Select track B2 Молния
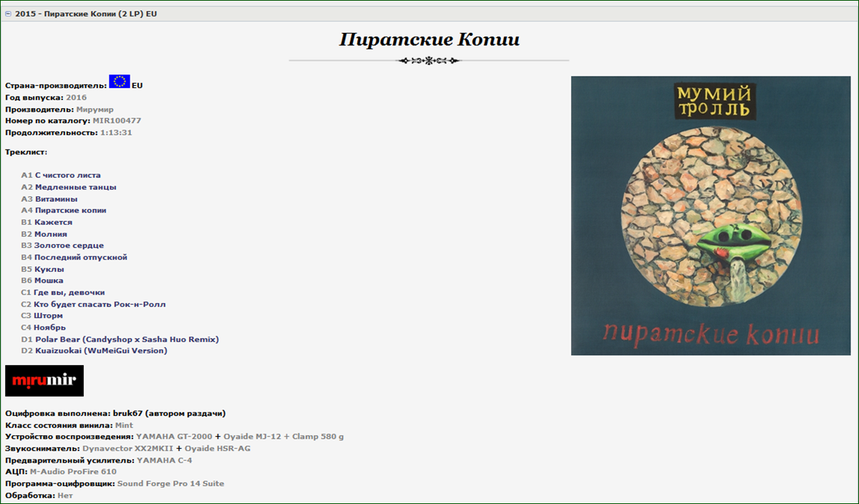This screenshot has height=504, width=859. point(44,234)
